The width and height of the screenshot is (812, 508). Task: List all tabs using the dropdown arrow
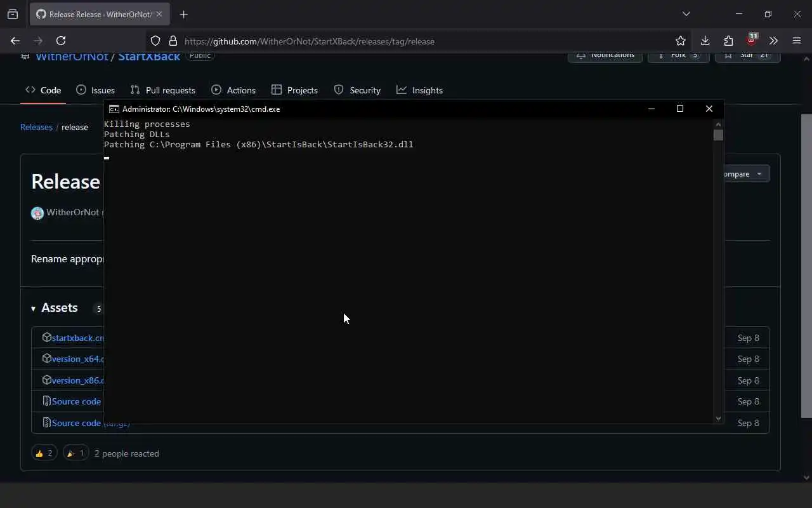pos(686,14)
